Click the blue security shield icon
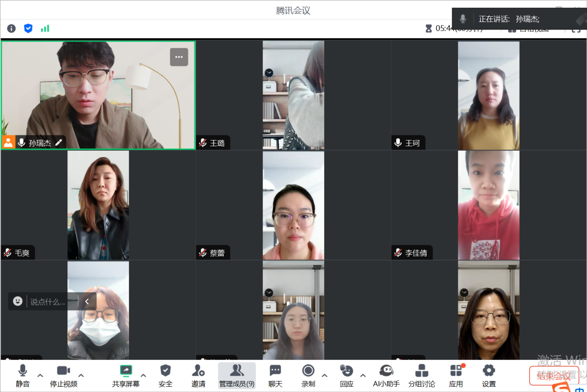This screenshot has height=392, width=587. point(28,29)
